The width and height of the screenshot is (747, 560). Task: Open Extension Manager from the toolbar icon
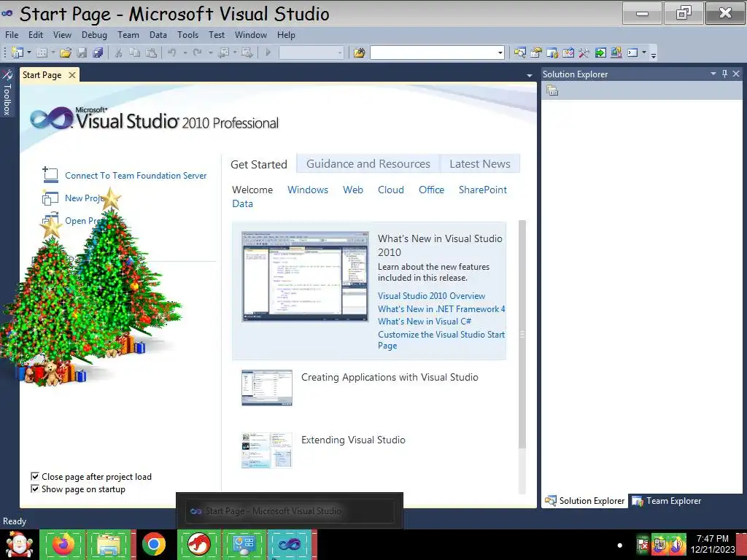click(616, 52)
